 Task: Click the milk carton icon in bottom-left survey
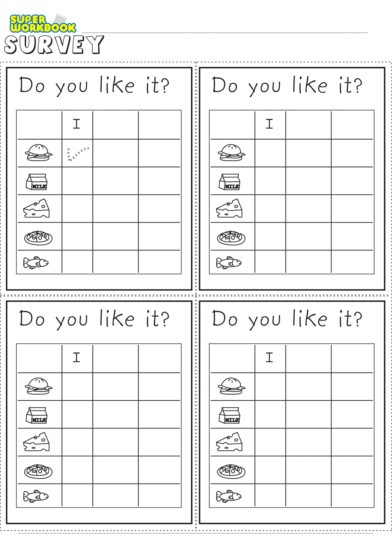(37, 415)
